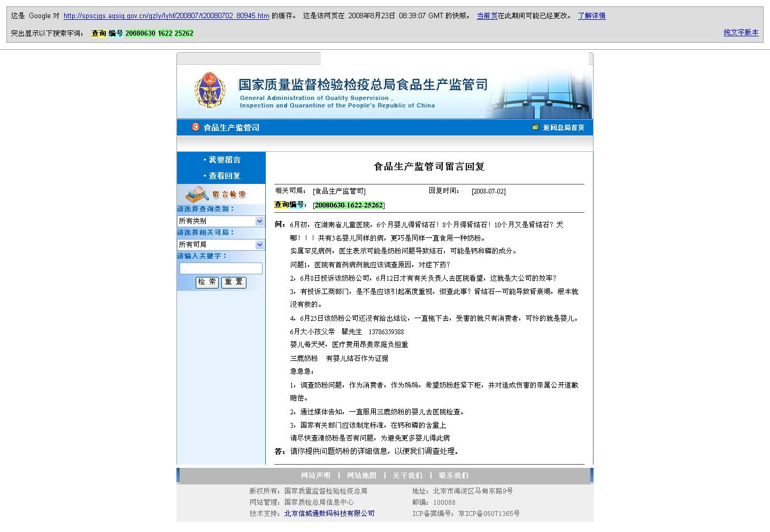This screenshot has width=770, height=532.
Task: Click the green icon beside 返回总局首页
Action: click(535, 127)
